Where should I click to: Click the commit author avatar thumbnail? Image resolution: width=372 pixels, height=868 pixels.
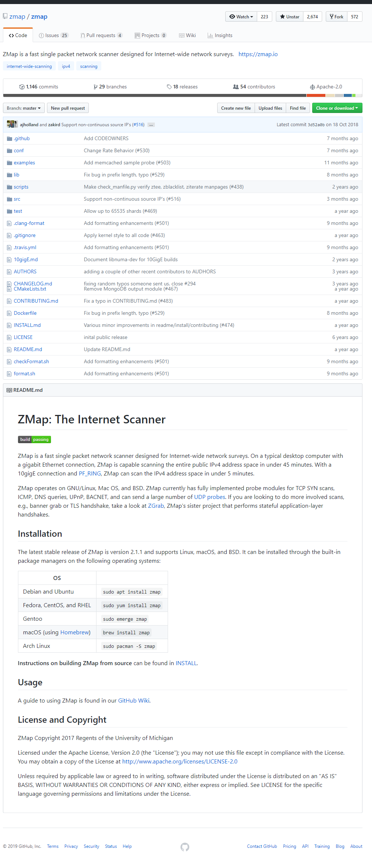[x=12, y=124]
